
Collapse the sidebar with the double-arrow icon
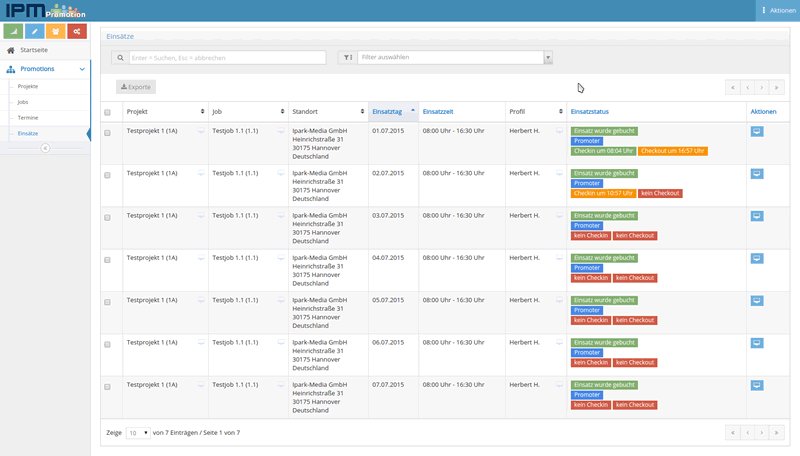(x=45, y=148)
